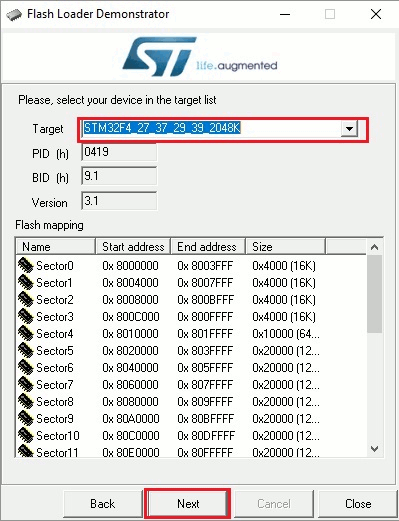The width and height of the screenshot is (399, 521).
Task: Click the Sector9 chip icon
Action: [26, 419]
